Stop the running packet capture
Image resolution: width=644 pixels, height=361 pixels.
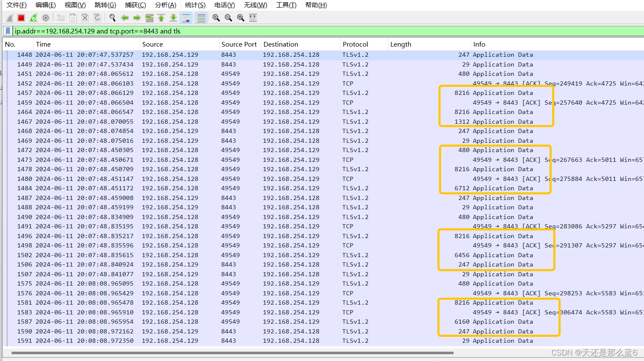21,18
